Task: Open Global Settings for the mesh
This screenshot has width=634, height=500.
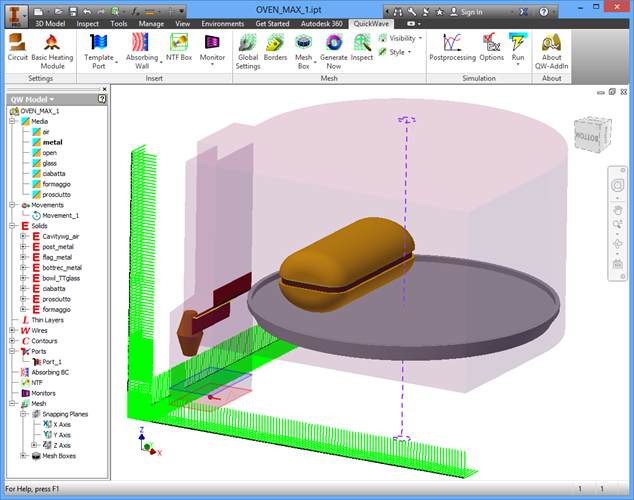Action: pyautogui.click(x=247, y=48)
